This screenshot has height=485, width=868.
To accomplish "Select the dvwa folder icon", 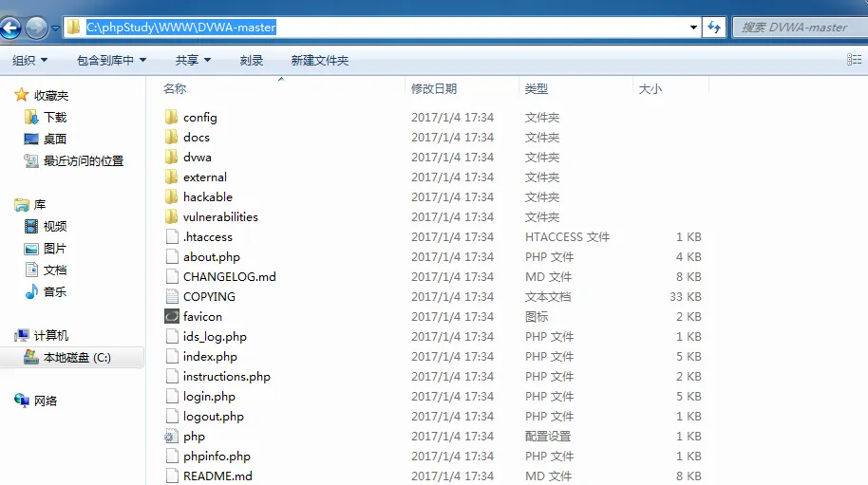I will [x=172, y=157].
